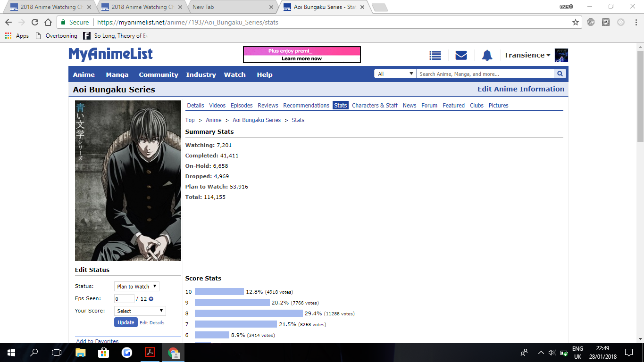Image resolution: width=644 pixels, height=362 pixels.
Task: Click the site search magnifier button
Action: point(560,74)
